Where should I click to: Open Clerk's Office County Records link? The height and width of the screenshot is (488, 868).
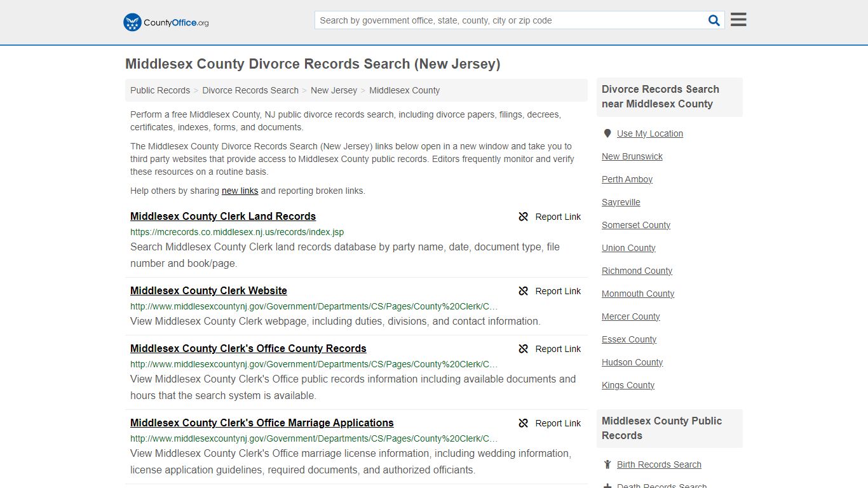coord(248,348)
